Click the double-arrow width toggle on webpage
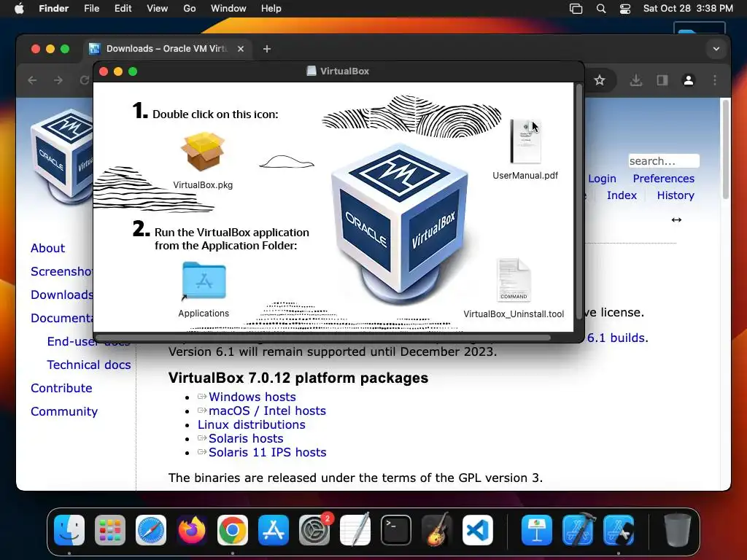 click(x=676, y=219)
